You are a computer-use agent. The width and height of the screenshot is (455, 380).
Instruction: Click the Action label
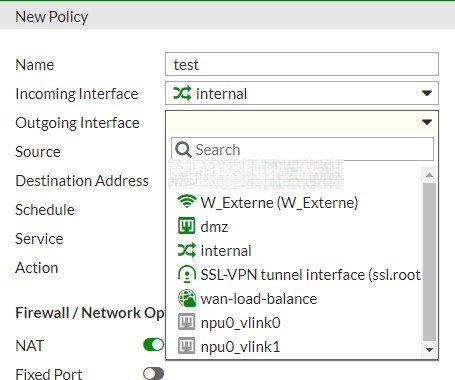click(x=37, y=268)
